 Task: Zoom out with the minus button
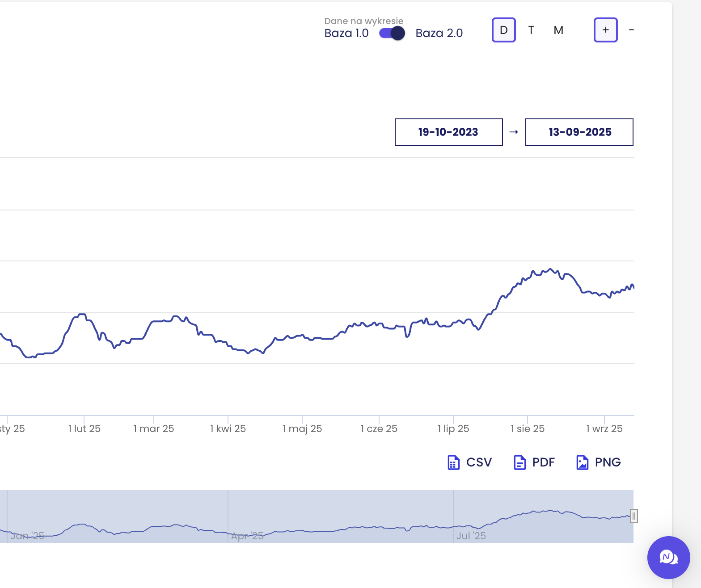pyautogui.click(x=631, y=30)
